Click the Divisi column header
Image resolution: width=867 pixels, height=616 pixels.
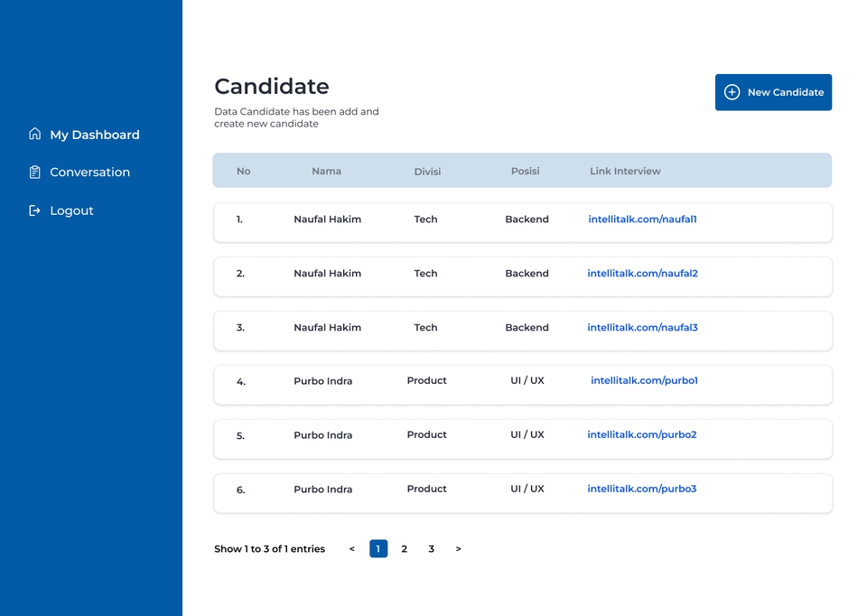coord(427,172)
